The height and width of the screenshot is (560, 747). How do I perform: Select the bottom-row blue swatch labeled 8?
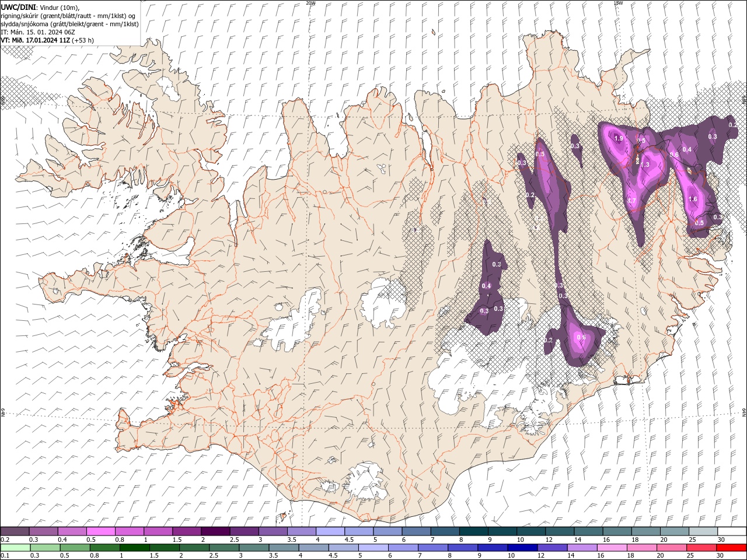click(x=462, y=548)
